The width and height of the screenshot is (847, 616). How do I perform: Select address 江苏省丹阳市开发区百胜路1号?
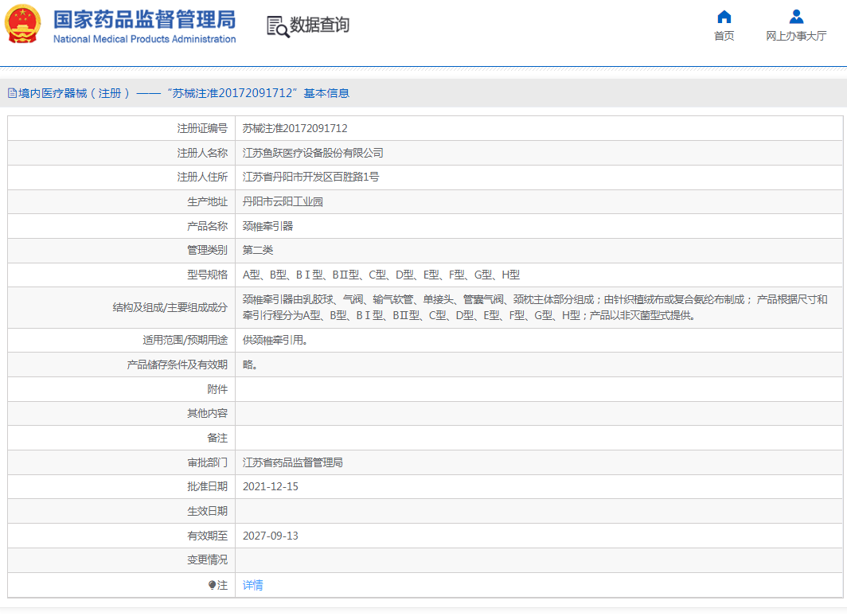(310, 177)
